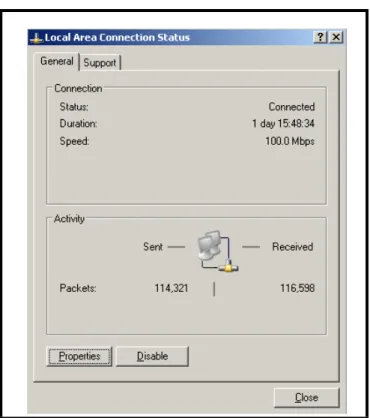
Task: Click the duration value 1 day 15:48:34
Action: [x=283, y=124]
